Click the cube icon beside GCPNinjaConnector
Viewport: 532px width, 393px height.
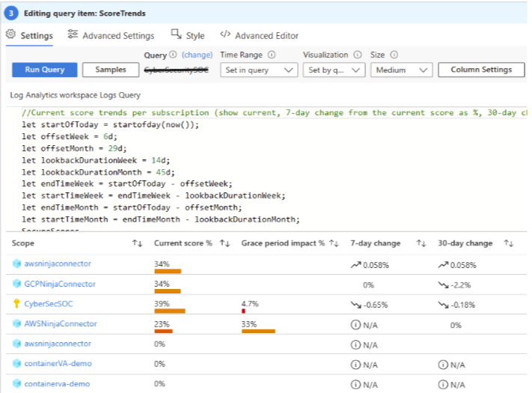point(16,284)
